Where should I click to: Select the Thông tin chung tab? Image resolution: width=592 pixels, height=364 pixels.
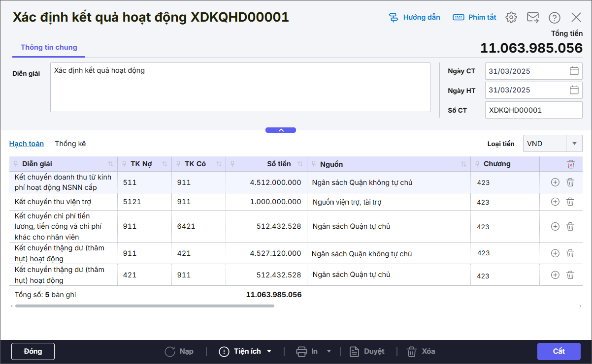click(x=49, y=47)
